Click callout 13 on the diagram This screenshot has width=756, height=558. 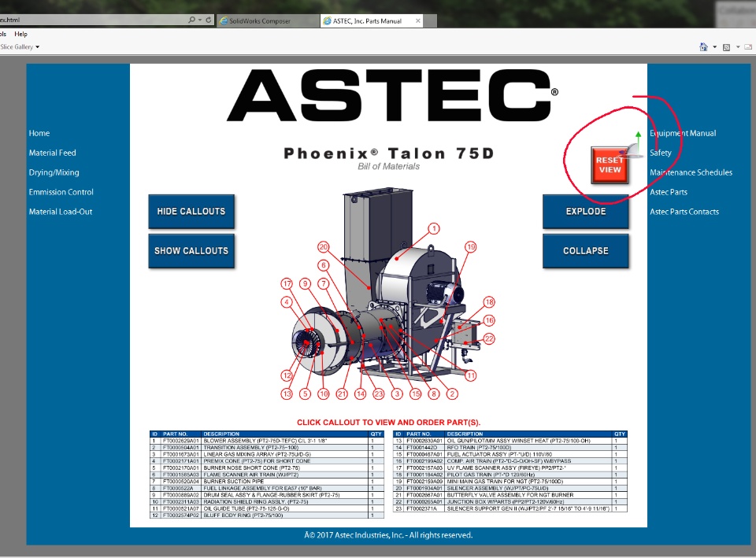[287, 394]
